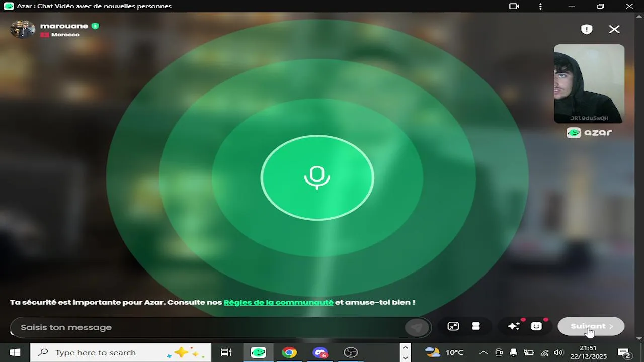The image size is (644, 362).
Task: Show hidden system tray icons
Action: (484, 352)
